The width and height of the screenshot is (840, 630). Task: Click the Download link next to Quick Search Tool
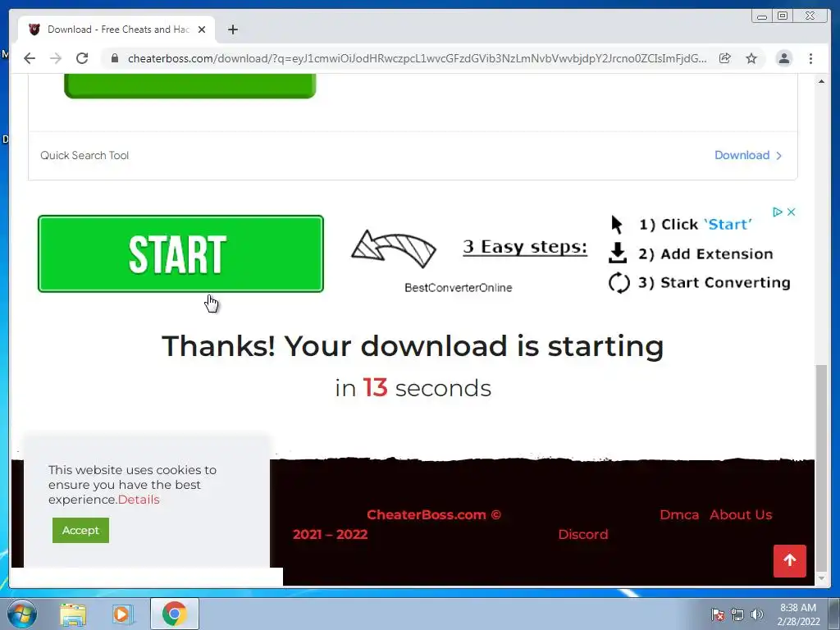748,155
